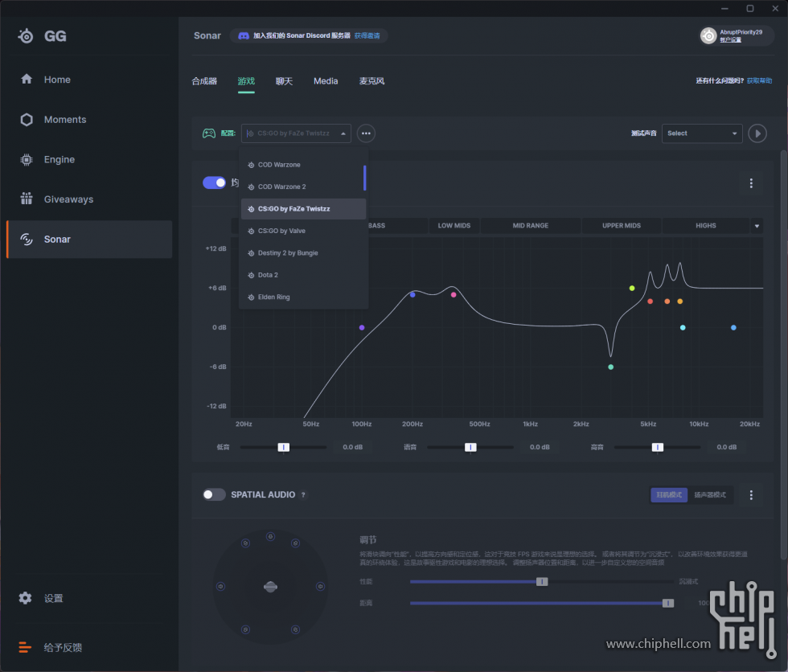The image size is (788, 672).
Task: Select Sonar in the sidebar
Action: pyautogui.click(x=89, y=239)
